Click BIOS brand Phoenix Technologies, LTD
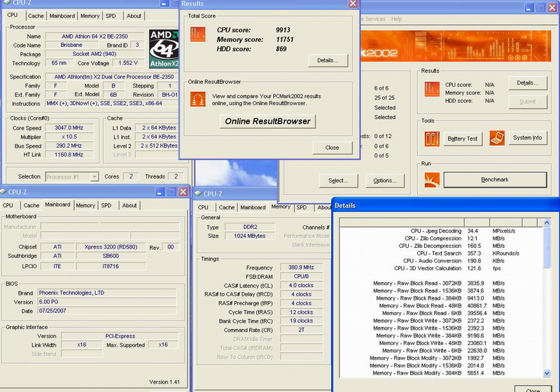This screenshot has height=392, width=560. [x=107, y=293]
